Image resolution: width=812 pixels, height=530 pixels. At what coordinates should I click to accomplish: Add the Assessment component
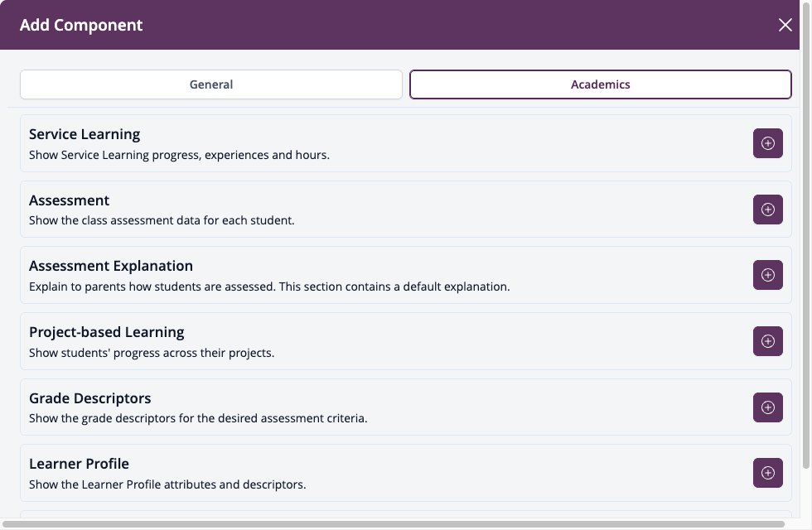[x=767, y=209]
